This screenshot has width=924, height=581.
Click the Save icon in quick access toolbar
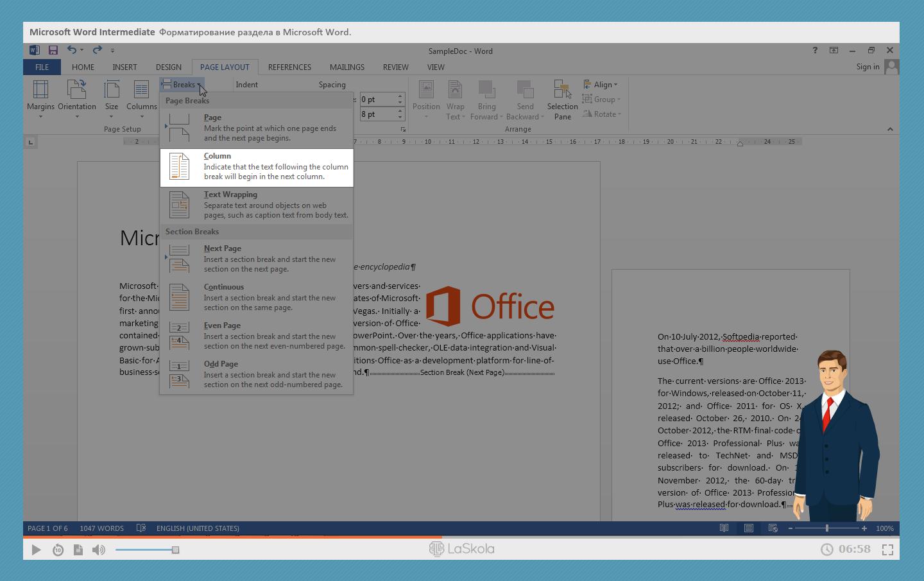(53, 50)
